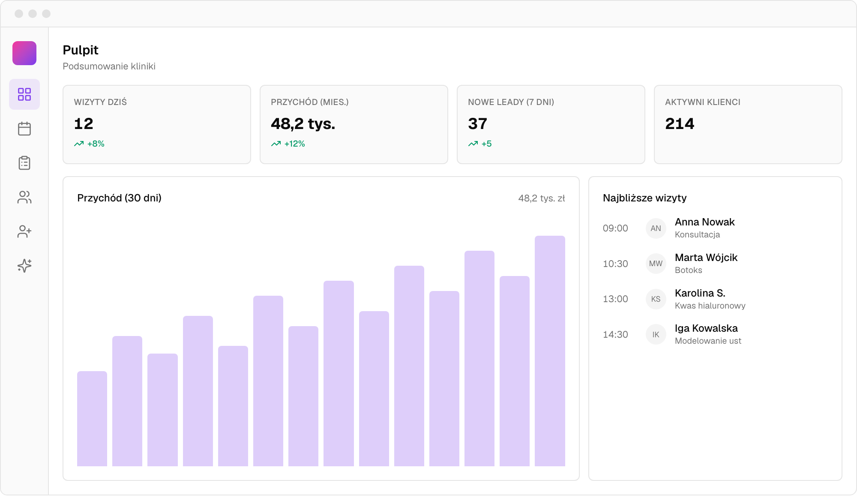Open Marta Wójcik's Botoks appointment
Viewport: 857px width, 504px height.
pyautogui.click(x=715, y=264)
